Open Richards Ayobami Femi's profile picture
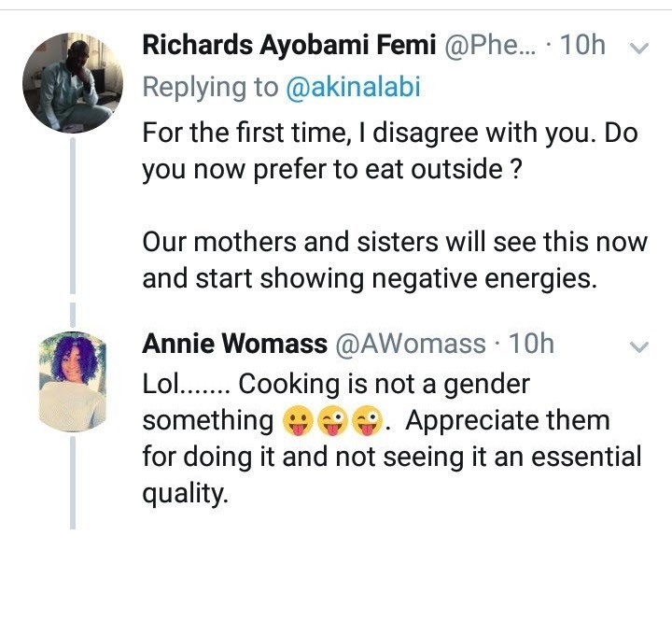The height and width of the screenshot is (620, 672). pos(72,82)
